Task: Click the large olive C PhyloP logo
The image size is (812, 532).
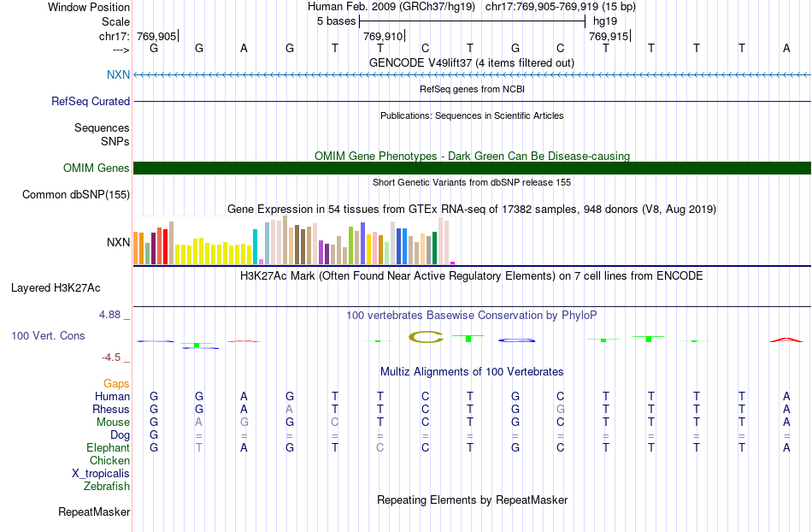Action: click(426, 338)
